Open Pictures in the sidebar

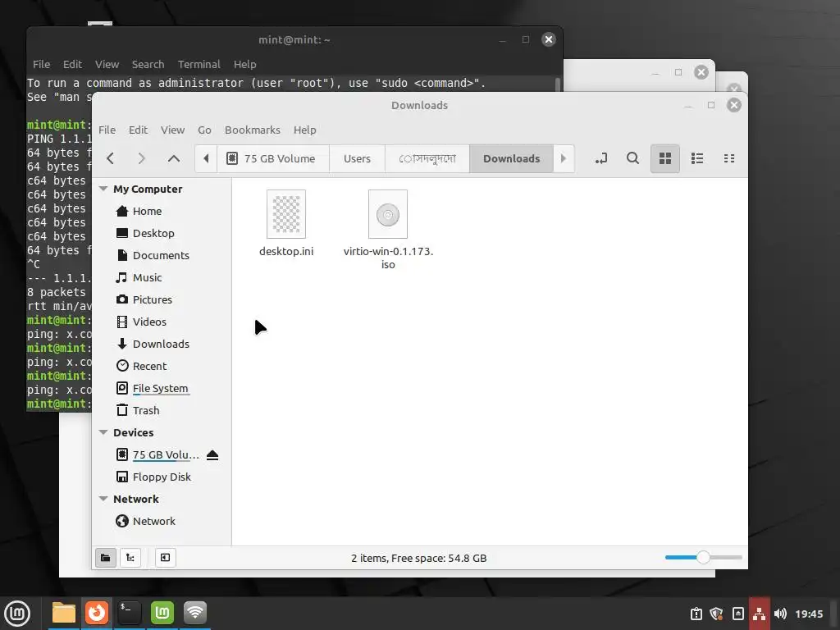pos(152,299)
